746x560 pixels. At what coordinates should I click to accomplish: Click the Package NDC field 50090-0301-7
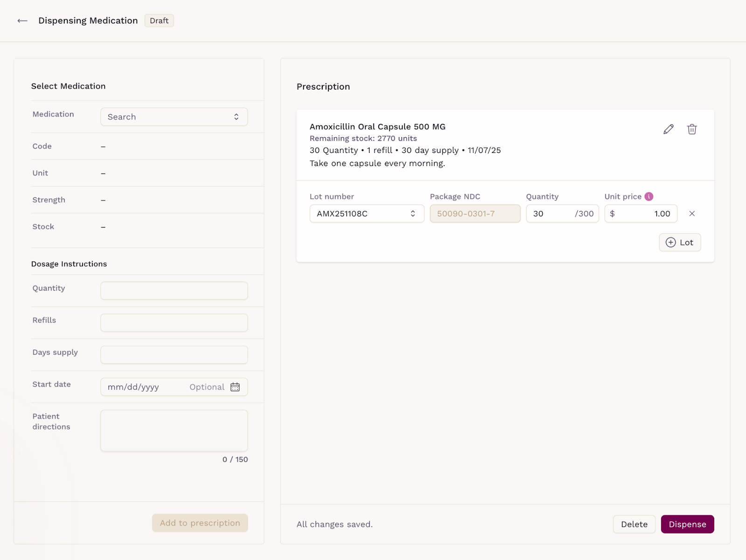point(475,214)
